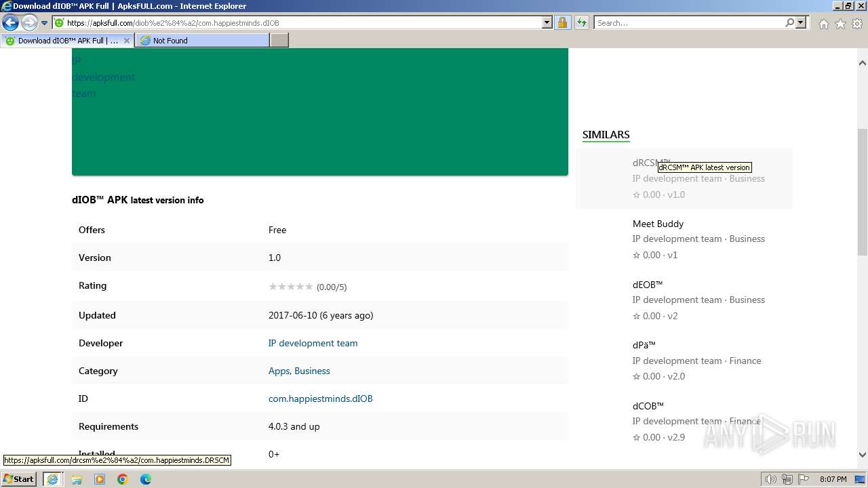The width and height of the screenshot is (868, 488).
Task: Open the recent pages dropdown arrow
Action: tap(45, 23)
